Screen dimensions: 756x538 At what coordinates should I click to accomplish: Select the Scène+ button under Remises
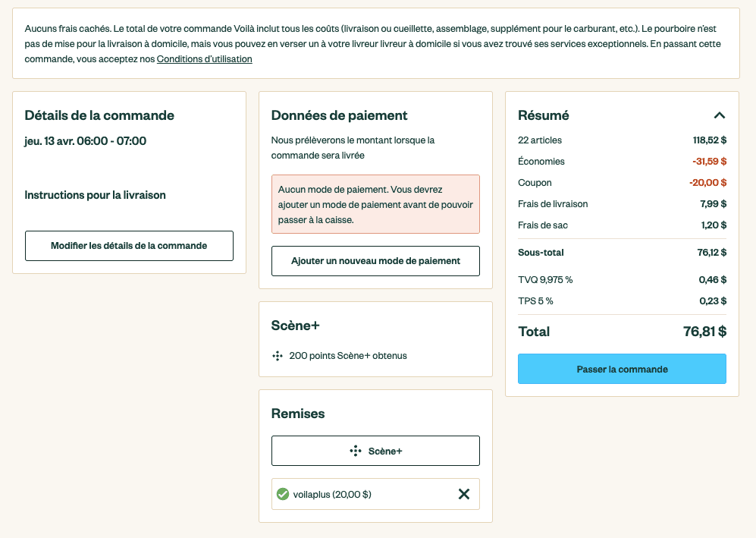click(x=375, y=451)
